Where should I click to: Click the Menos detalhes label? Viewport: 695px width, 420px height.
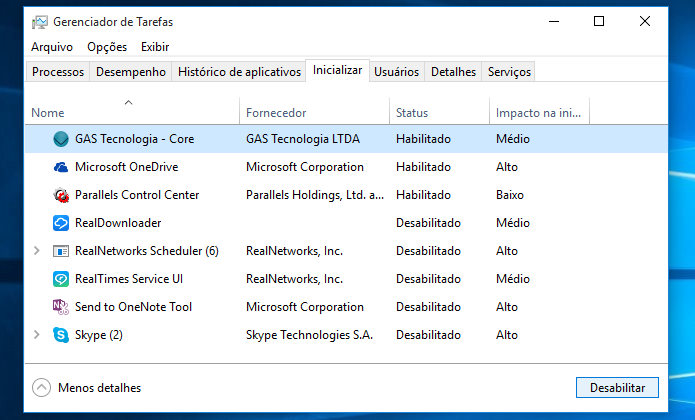coord(99,388)
